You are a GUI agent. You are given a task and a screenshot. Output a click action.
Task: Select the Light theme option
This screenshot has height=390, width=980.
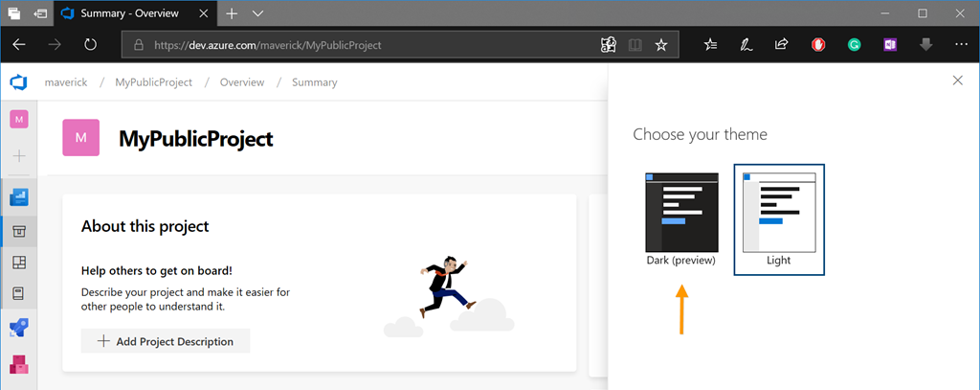pyautogui.click(x=779, y=219)
